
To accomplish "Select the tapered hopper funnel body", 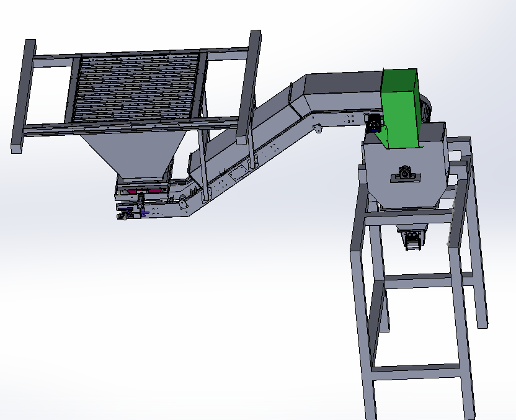I will pyautogui.click(x=132, y=154).
